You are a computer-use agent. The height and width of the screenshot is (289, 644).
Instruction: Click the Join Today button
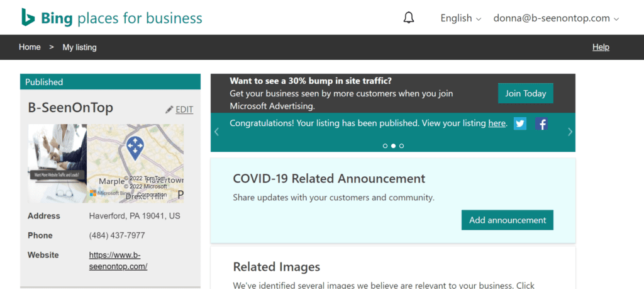tap(525, 93)
